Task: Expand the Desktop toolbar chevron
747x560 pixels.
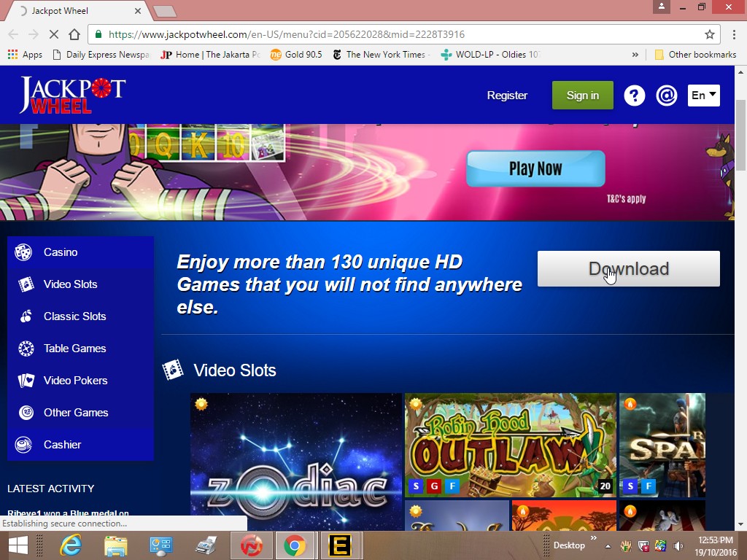Action: click(594, 538)
